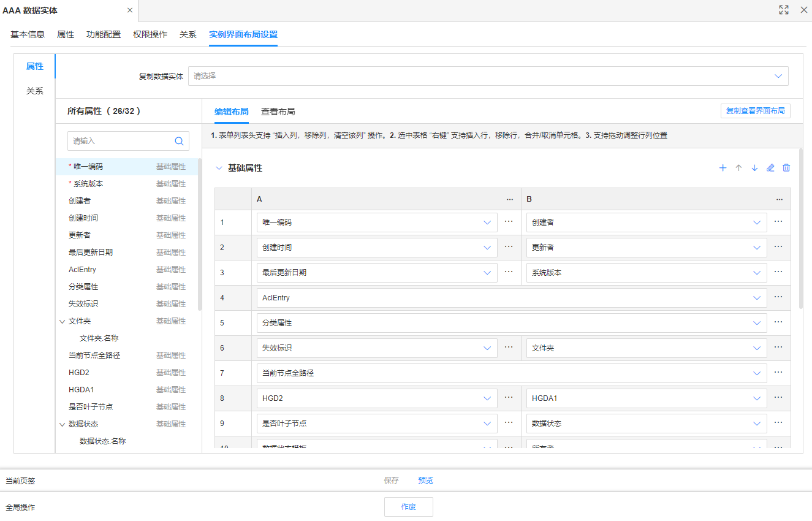Switch to the 属性 top tab
The height and width of the screenshot is (521, 812).
point(66,34)
